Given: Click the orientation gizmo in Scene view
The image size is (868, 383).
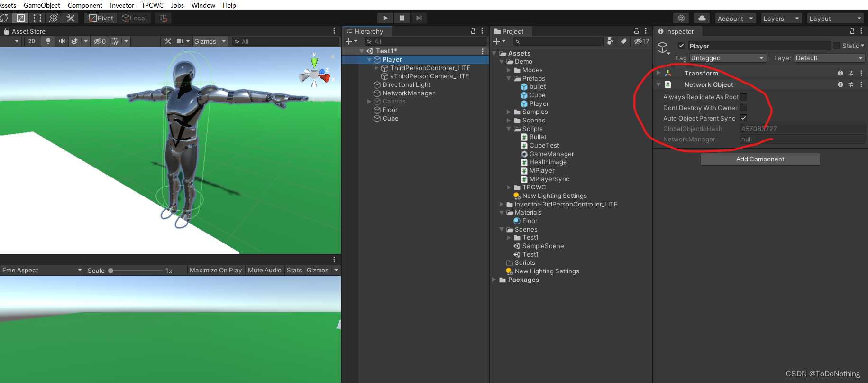Looking at the screenshot, I should [x=314, y=74].
